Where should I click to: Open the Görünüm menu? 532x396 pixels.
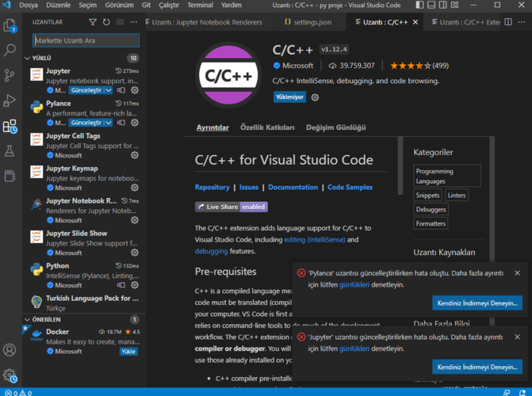pyautogui.click(x=119, y=5)
